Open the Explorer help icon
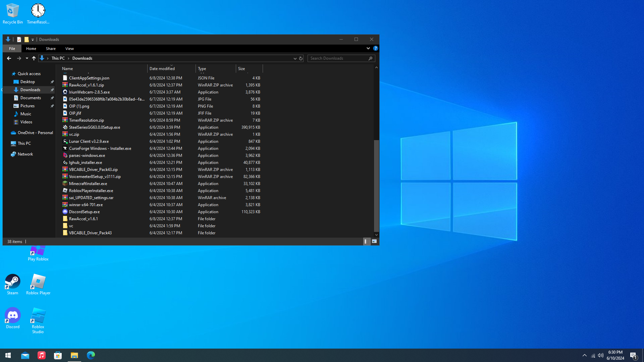Screen dimensions: 644x362 coord(376,49)
